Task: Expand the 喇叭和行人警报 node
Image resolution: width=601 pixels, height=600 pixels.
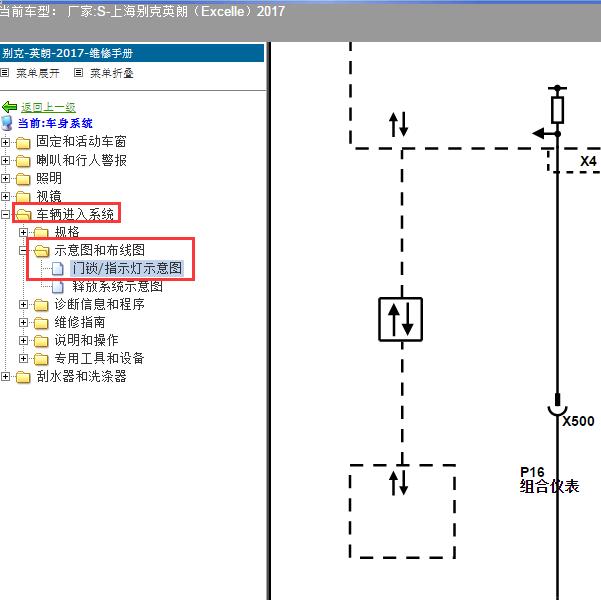Action: click(5, 160)
